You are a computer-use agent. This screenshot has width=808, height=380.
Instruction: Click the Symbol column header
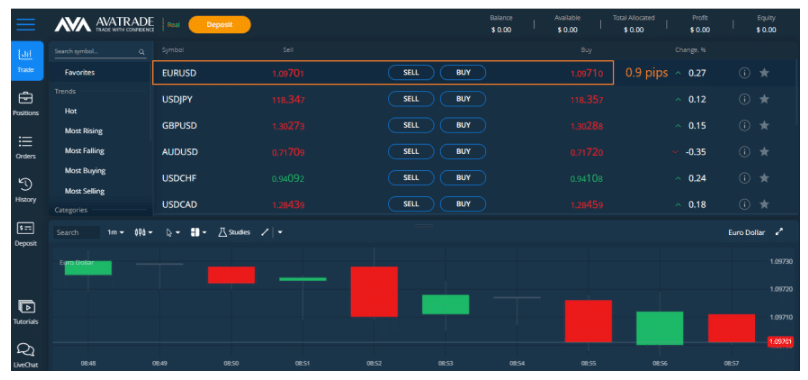(x=173, y=50)
